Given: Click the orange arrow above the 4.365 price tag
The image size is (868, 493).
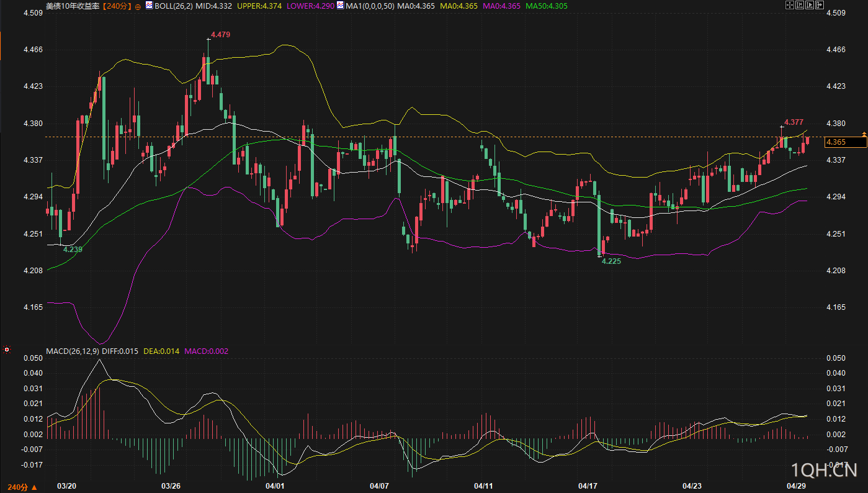Looking at the screenshot, I should click(864, 134).
